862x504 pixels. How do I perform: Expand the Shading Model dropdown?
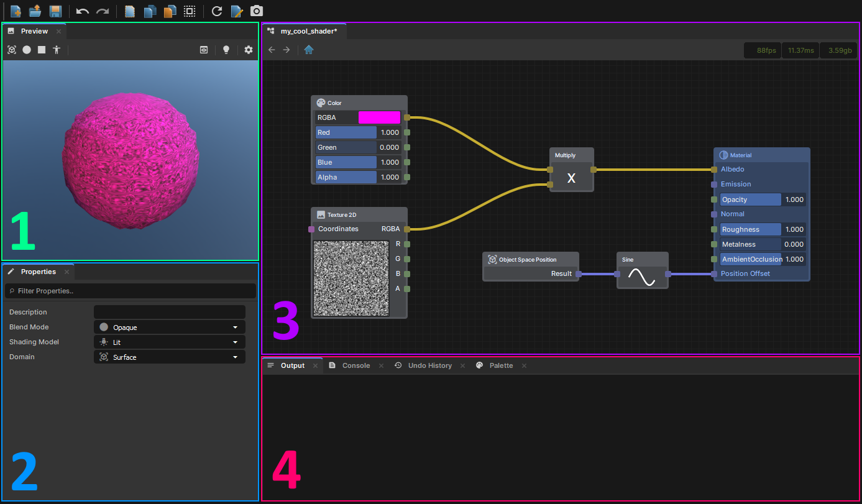pyautogui.click(x=169, y=342)
